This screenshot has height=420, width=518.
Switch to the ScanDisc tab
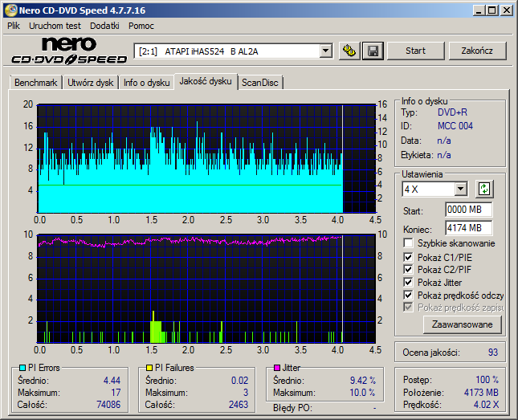pos(260,82)
